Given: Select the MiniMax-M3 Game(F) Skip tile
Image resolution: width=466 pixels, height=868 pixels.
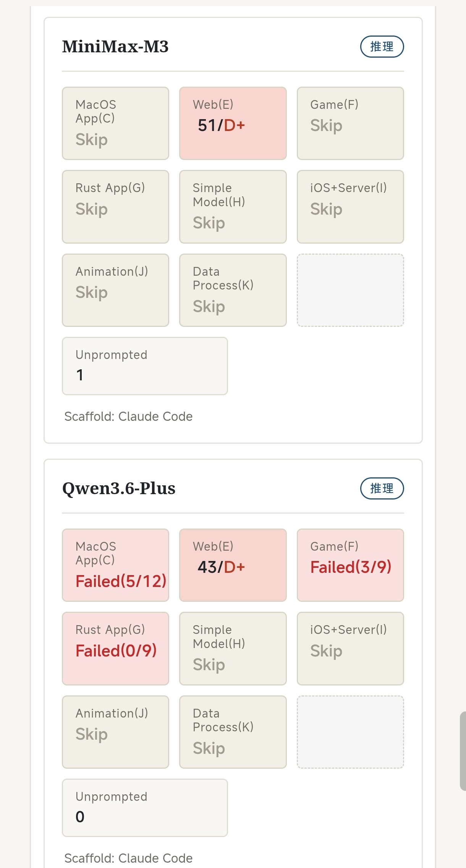Looking at the screenshot, I should (x=350, y=123).
